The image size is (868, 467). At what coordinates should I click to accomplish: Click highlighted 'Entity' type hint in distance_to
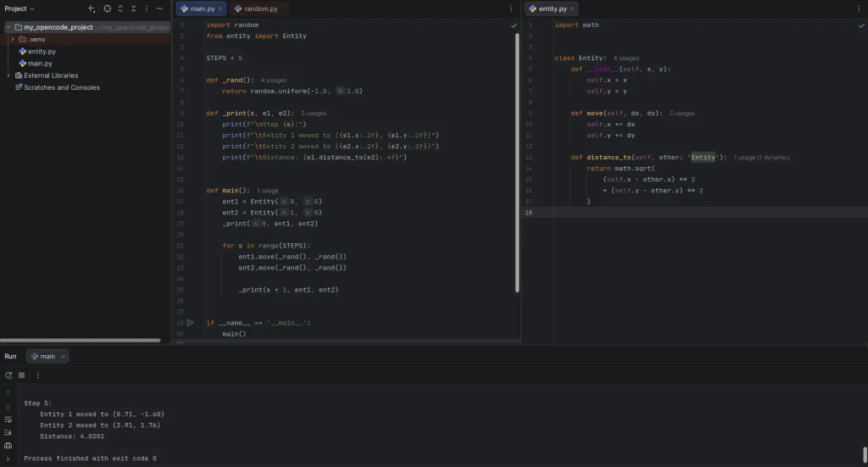pos(703,157)
